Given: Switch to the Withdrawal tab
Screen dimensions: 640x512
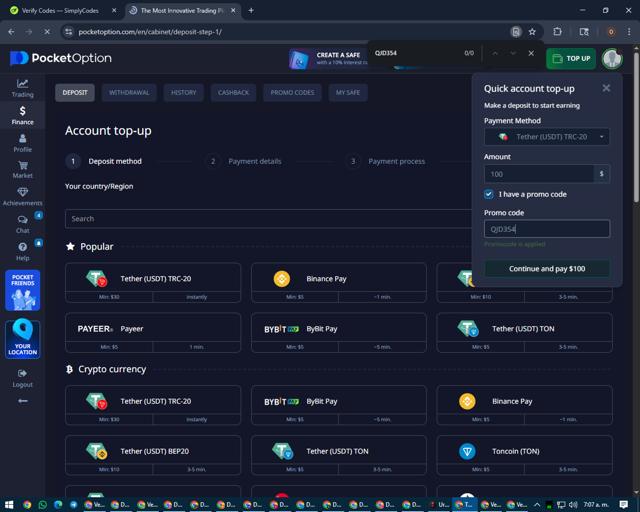Looking at the screenshot, I should (x=129, y=93).
